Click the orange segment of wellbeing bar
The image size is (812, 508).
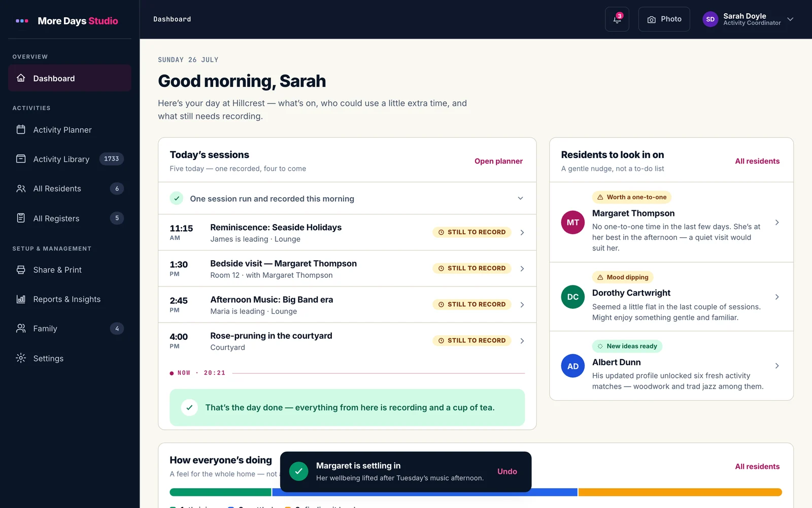680,492
